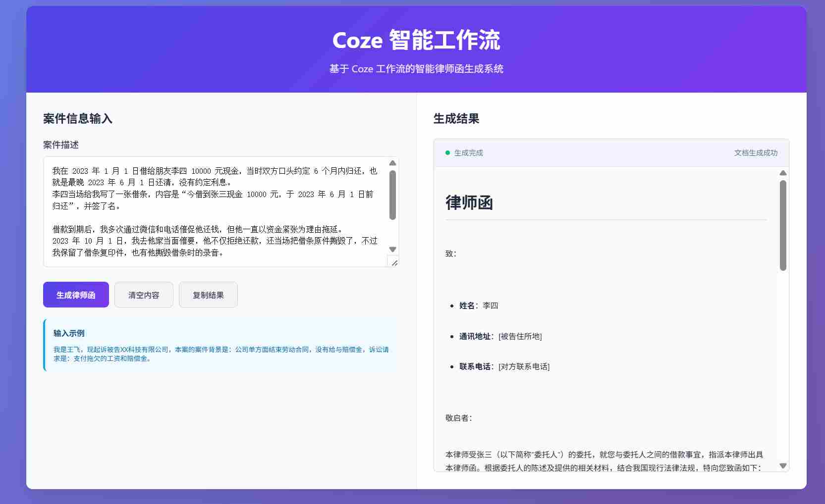Click the 案件信息输入 section heading
Viewport: 825px width, 504px height.
click(x=78, y=118)
